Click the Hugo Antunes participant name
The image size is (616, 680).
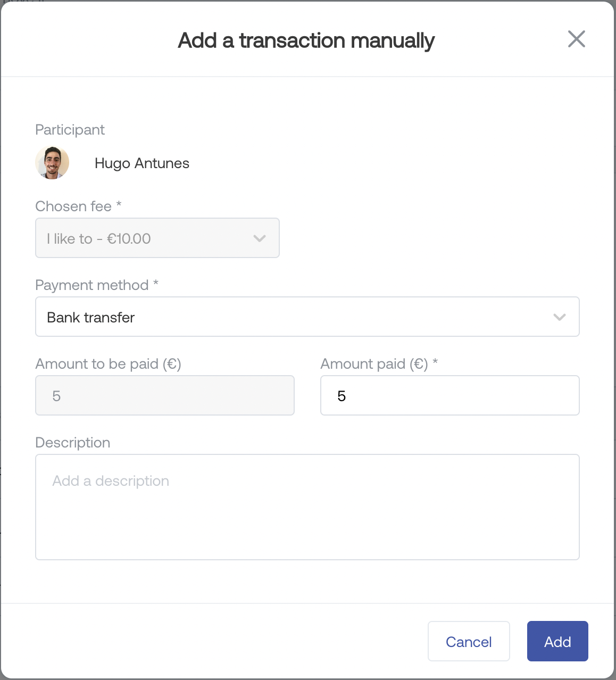tap(141, 163)
